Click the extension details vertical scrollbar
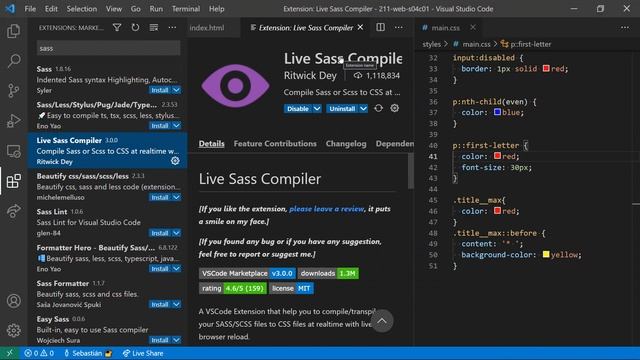 point(411,171)
